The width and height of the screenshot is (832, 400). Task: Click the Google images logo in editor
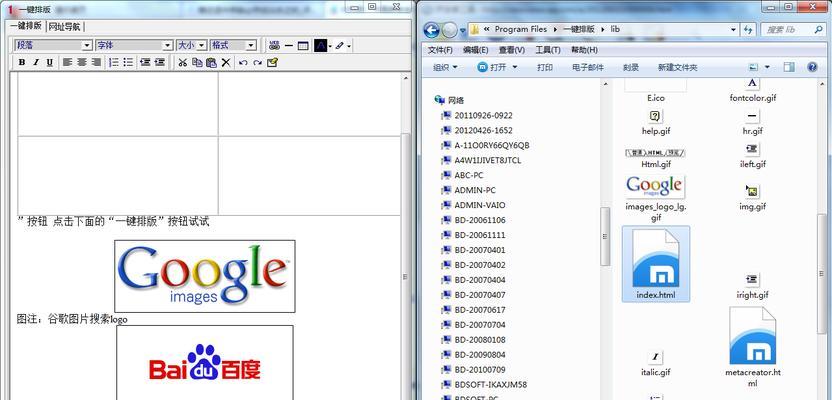coord(205,276)
